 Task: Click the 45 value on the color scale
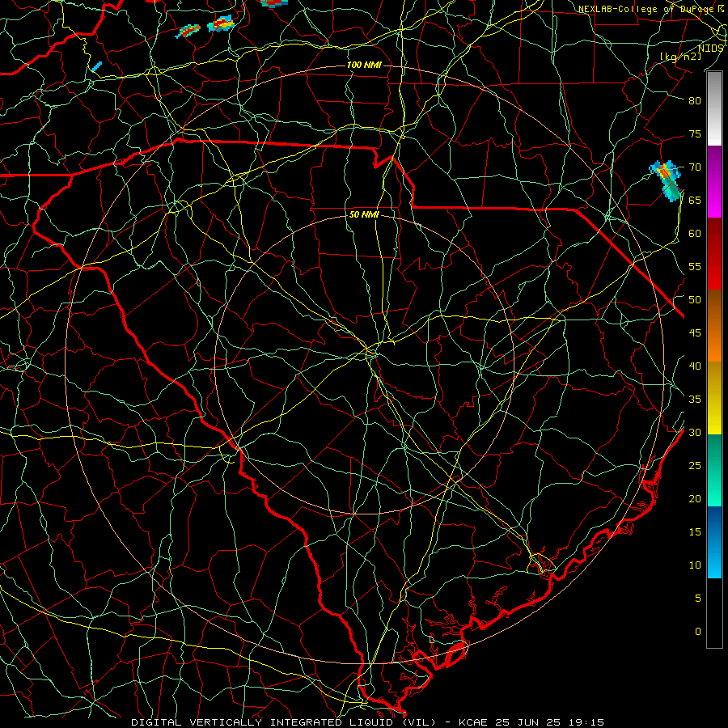tap(695, 333)
